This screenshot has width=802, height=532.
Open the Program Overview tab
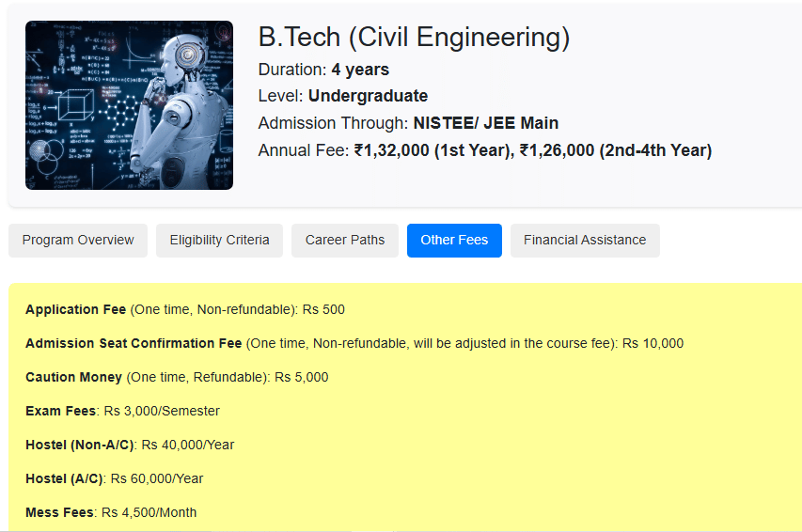(78, 240)
